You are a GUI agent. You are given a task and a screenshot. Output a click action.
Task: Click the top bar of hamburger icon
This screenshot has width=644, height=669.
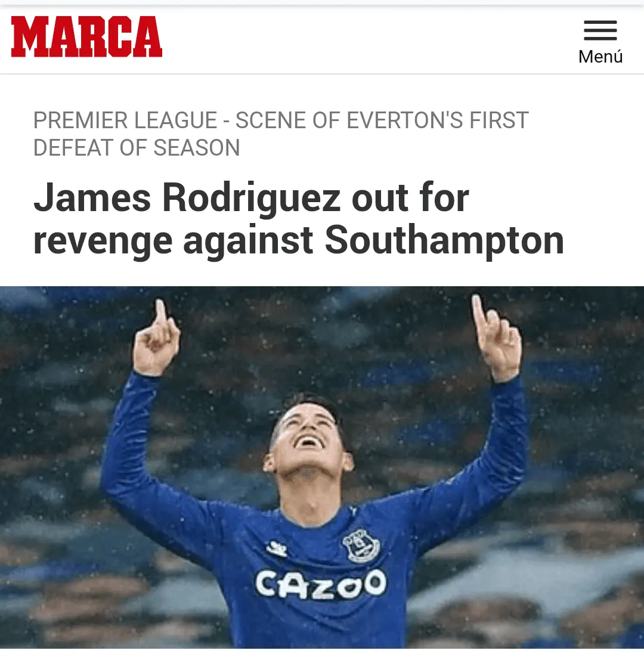pos(600,22)
